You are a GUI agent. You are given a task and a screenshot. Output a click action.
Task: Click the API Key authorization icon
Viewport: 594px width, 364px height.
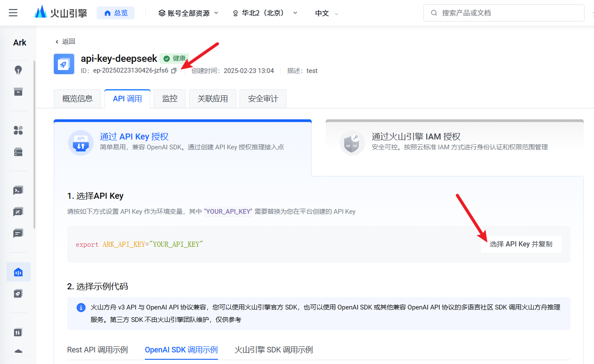80,142
